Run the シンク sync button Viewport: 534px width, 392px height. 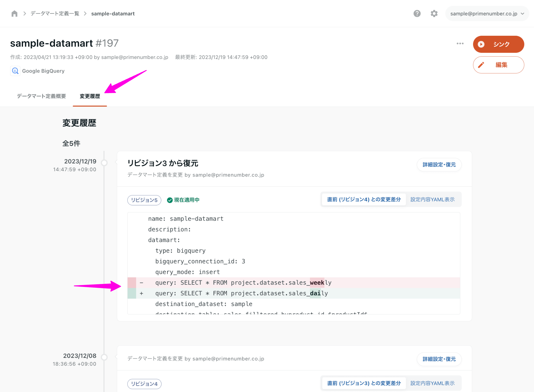(498, 44)
